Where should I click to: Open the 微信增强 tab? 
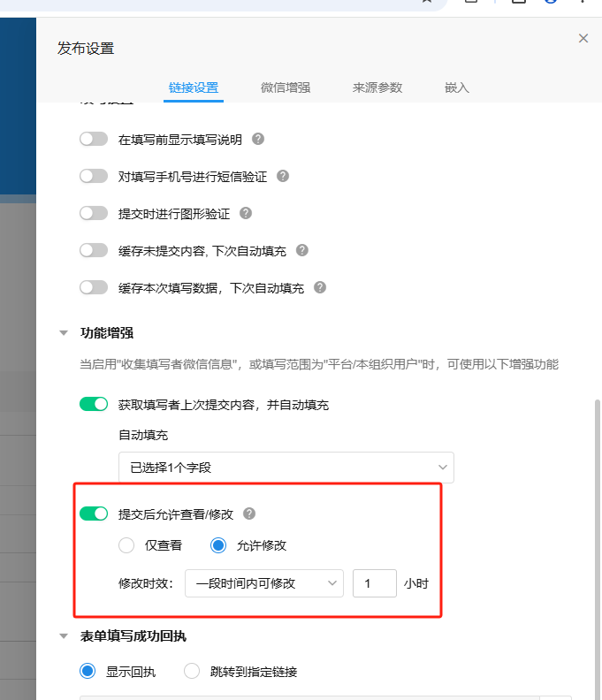coord(286,87)
